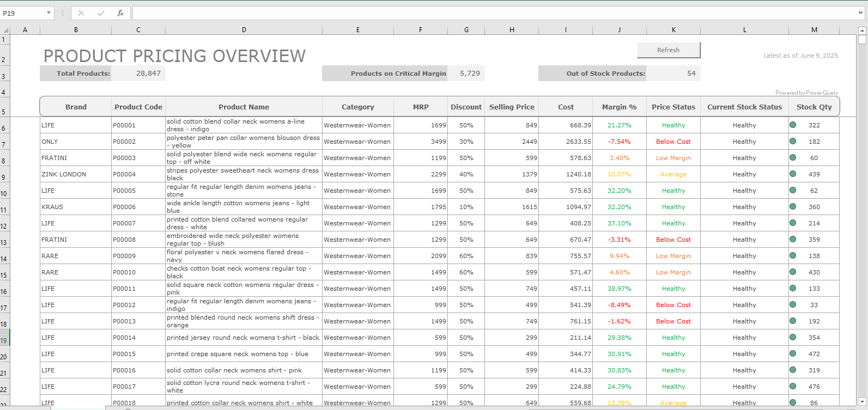868x410 pixels.
Task: Select Below Cost status for P00008
Action: 673,240
